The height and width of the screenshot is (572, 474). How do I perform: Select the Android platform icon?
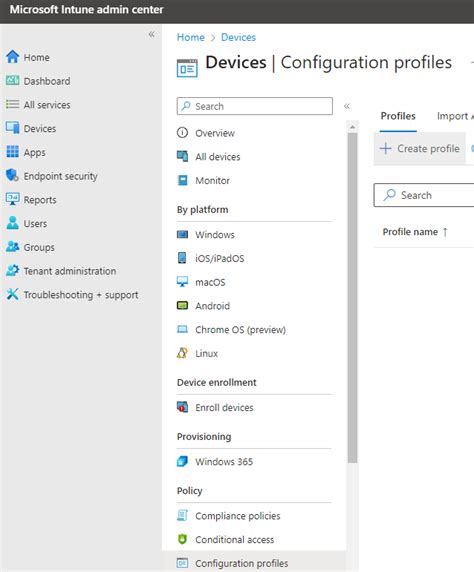pyautogui.click(x=182, y=305)
